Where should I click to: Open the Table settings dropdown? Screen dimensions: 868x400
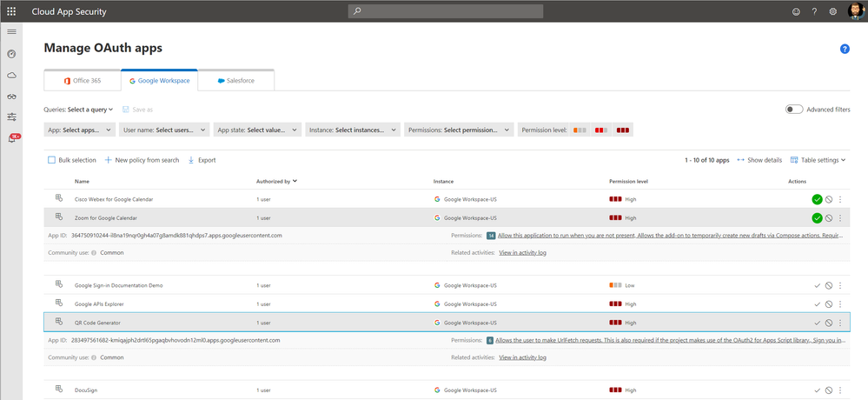click(818, 160)
